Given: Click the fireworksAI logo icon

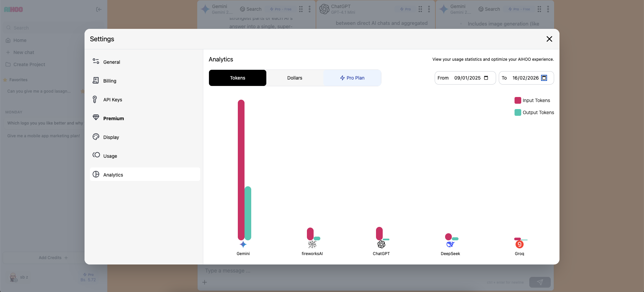Looking at the screenshot, I should tap(312, 244).
